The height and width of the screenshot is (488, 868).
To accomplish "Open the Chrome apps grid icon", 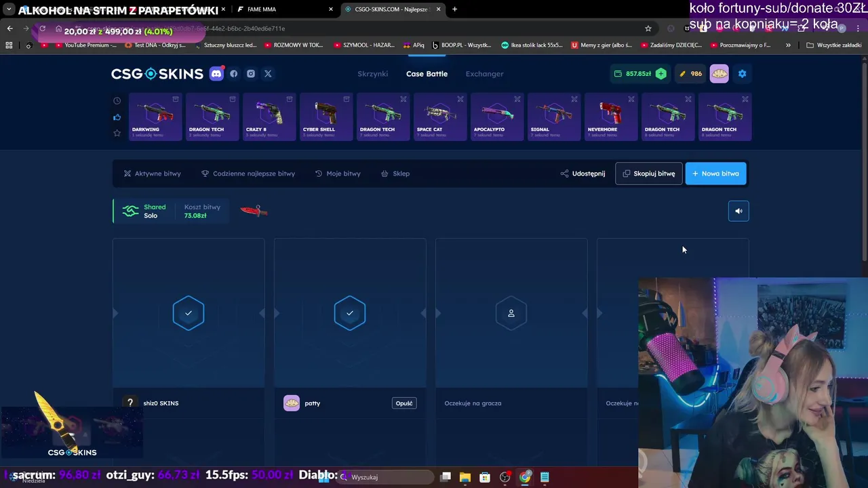I will 9,45.
